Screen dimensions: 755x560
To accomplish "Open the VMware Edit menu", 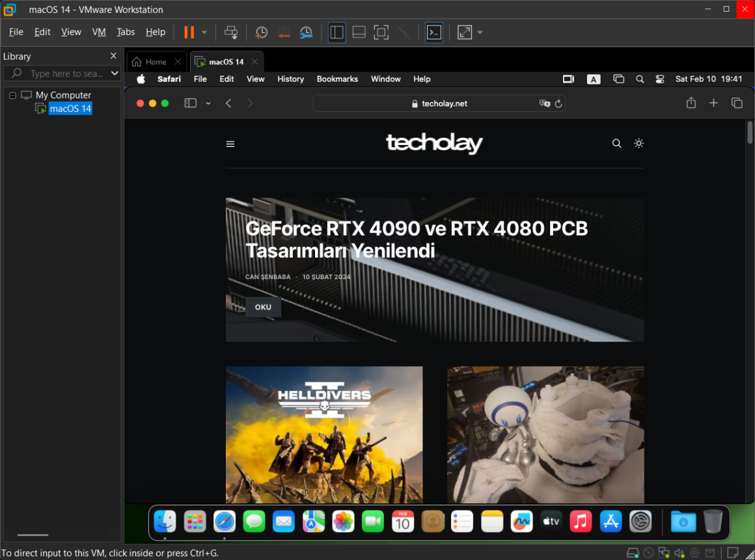I will point(42,32).
